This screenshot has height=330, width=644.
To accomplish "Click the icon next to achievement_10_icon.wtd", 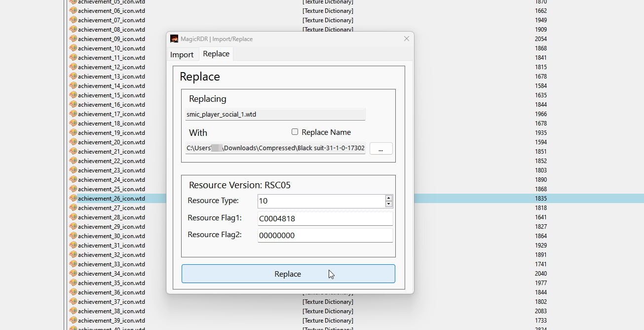I will click(73, 48).
